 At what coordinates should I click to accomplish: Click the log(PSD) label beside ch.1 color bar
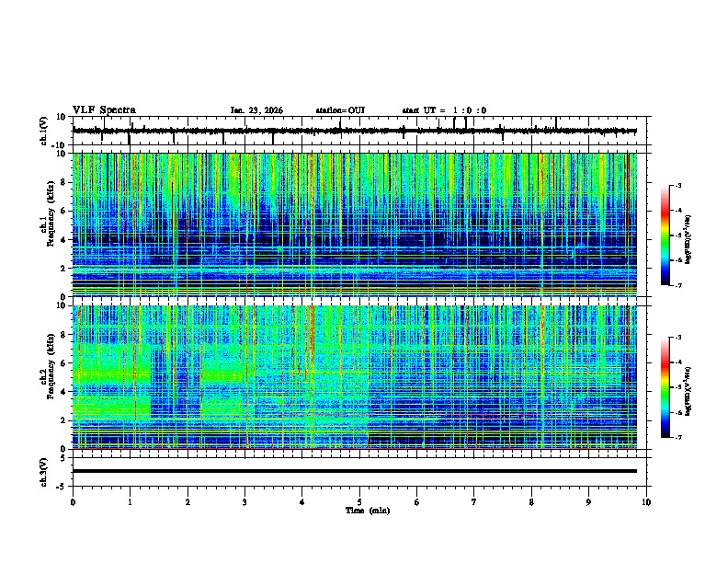[688, 240]
